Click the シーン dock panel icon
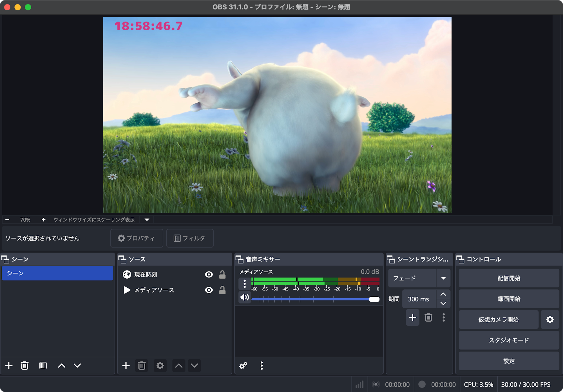Screen dimensions: 563x392 [x=5, y=259]
